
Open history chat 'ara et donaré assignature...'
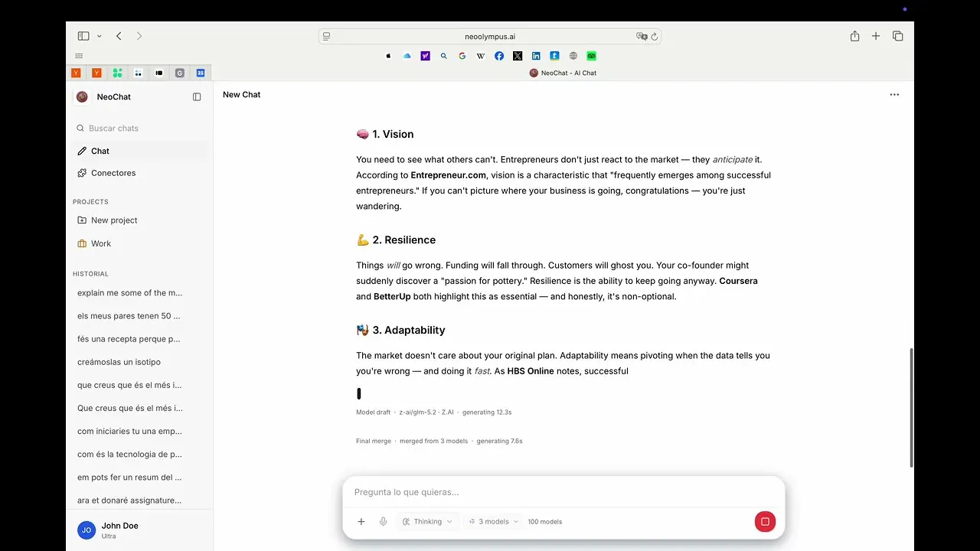(130, 500)
